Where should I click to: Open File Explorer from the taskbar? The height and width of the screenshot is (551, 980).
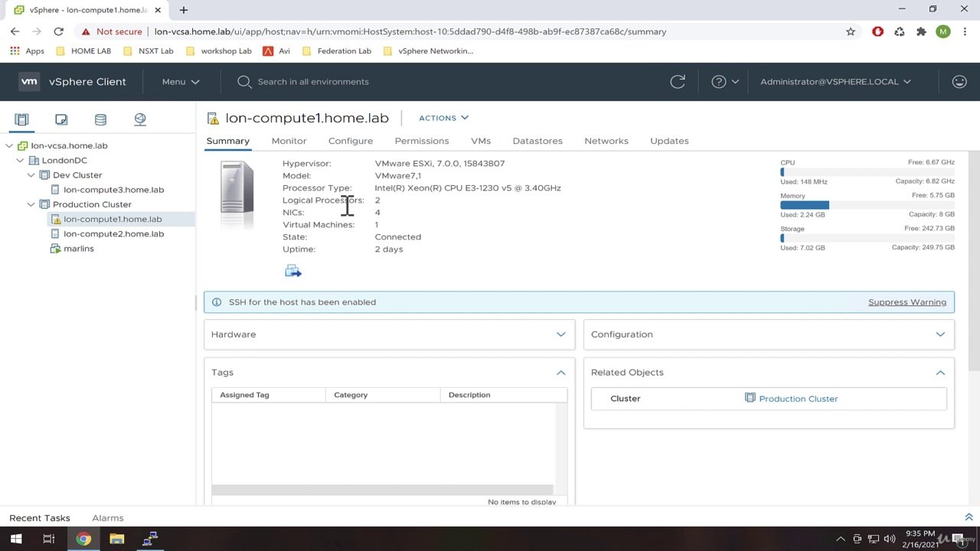(116, 539)
